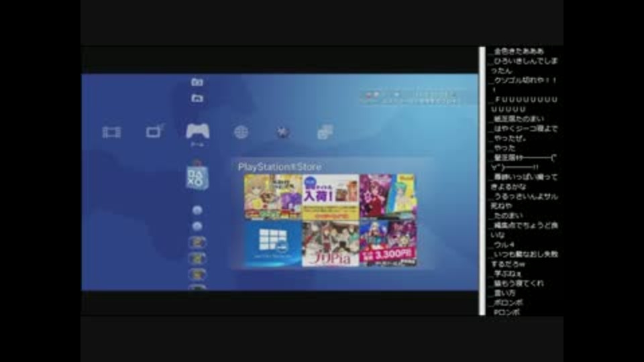The width and height of the screenshot is (644, 362).
Task: Click the notification text near the clock area
Action: (x=411, y=97)
